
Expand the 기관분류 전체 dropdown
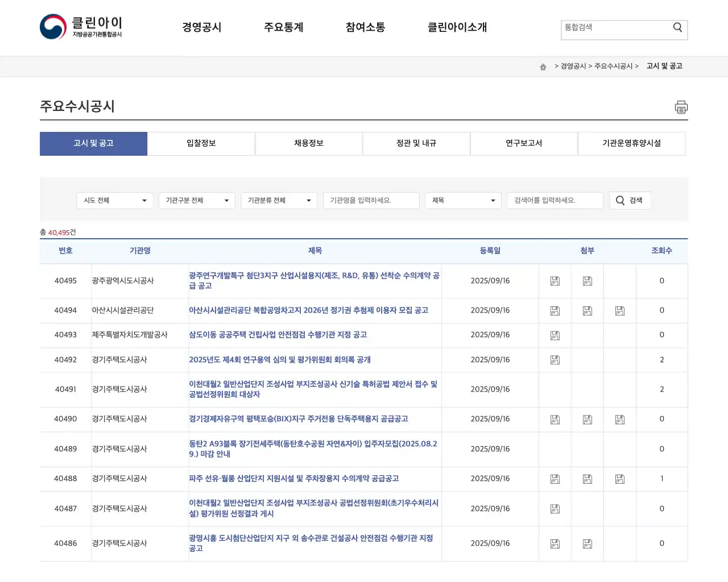click(x=279, y=200)
